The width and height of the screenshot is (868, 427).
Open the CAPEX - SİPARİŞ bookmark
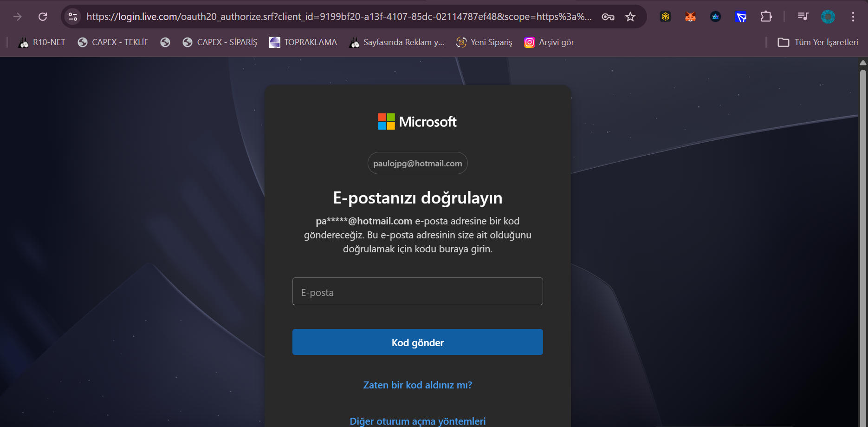[220, 42]
